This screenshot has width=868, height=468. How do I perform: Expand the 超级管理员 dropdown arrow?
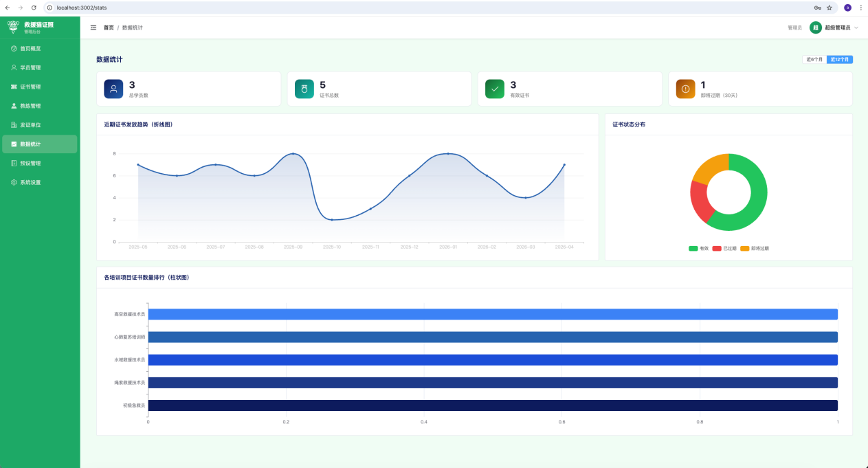[x=856, y=27]
